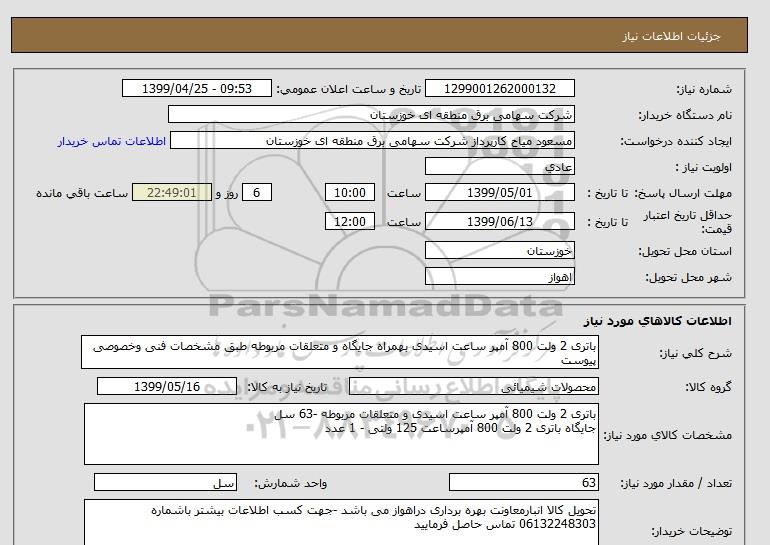This screenshot has height=545, width=770.
Task: Click the response deadline date 1399/05/01
Action: (499, 193)
